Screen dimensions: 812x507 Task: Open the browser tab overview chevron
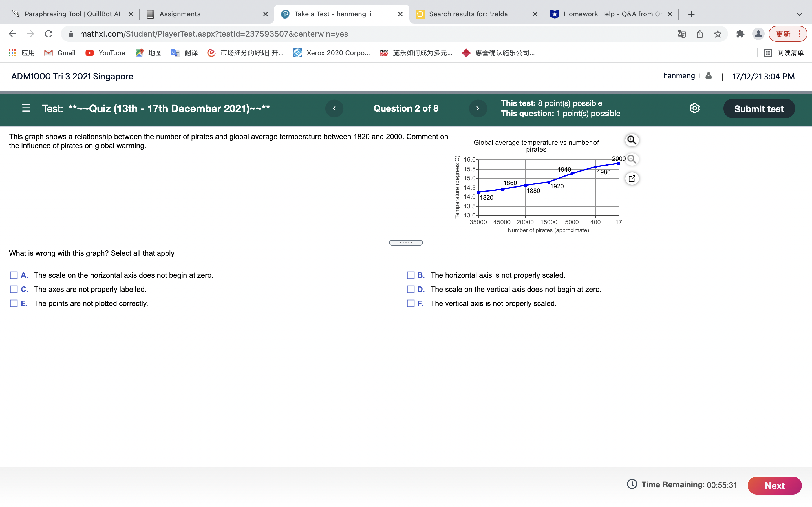pos(800,14)
